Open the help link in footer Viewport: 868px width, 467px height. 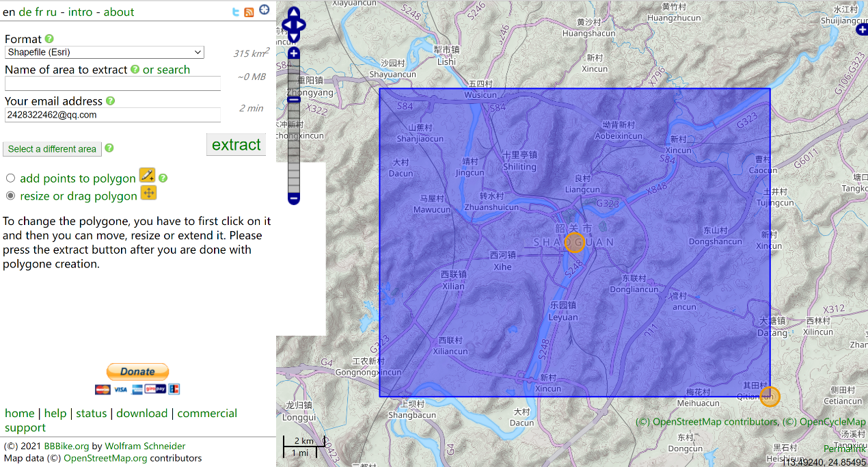55,413
